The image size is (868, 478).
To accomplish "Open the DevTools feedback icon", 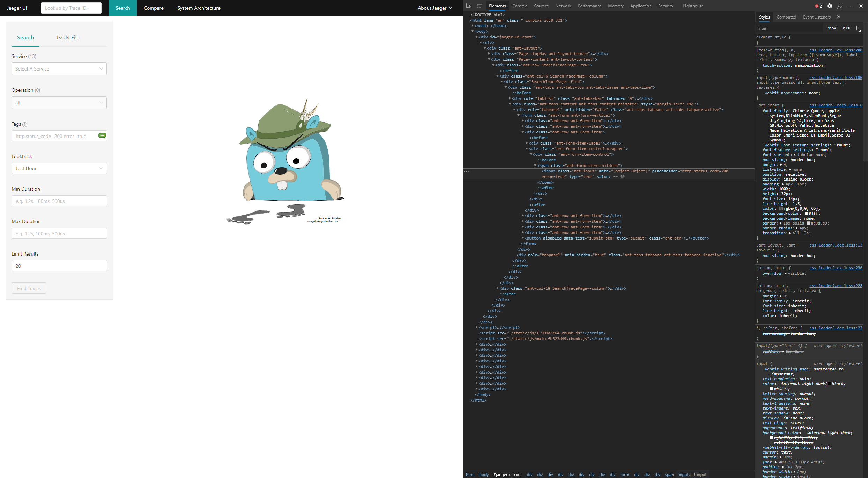I will coord(840,6).
